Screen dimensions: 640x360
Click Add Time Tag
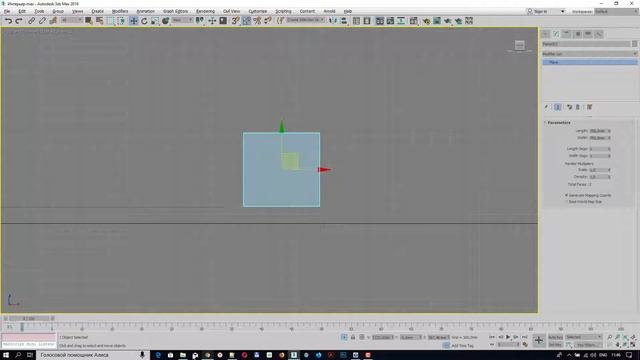point(462,346)
